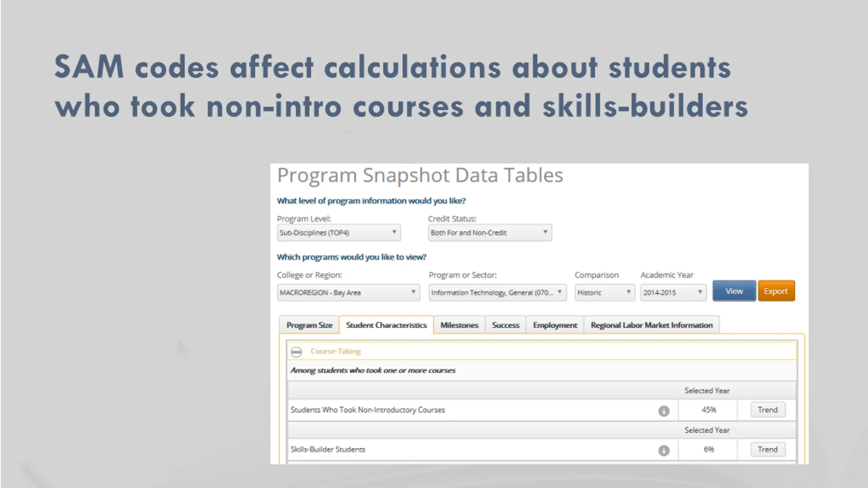Click info icon for Non-Introductory Courses row
This screenshot has width=868, height=488.
[x=664, y=411]
